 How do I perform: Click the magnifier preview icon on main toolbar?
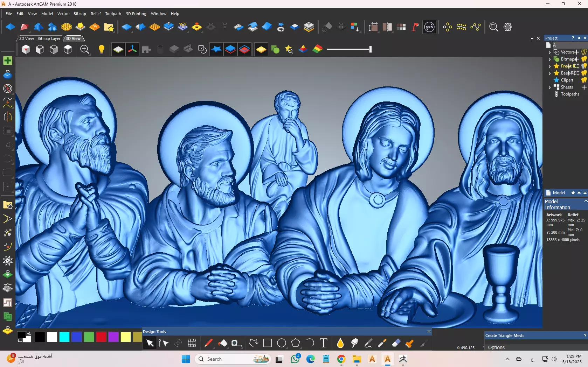pos(493,27)
